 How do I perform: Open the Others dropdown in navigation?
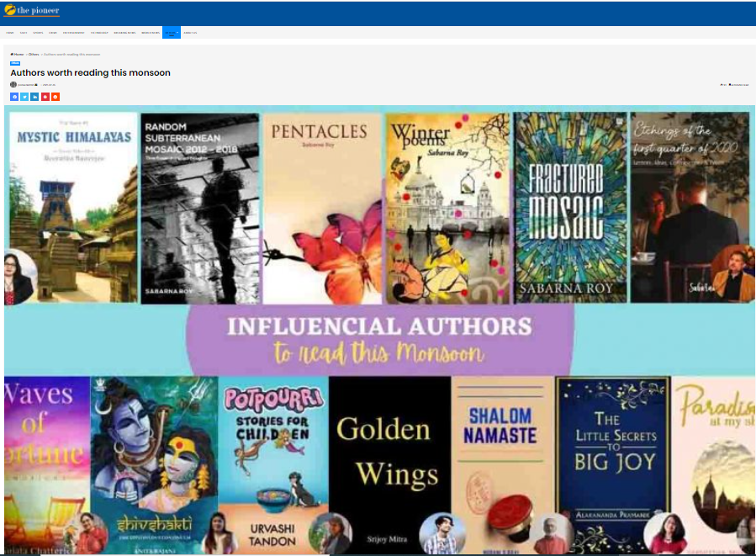172,33
